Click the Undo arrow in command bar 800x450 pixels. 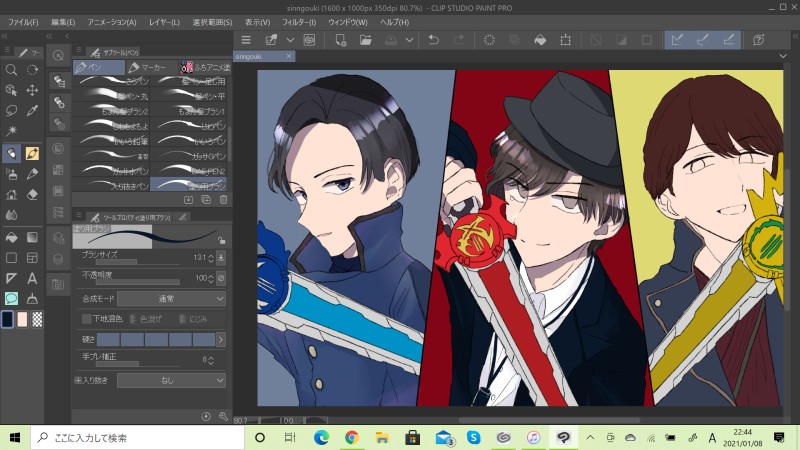point(434,40)
